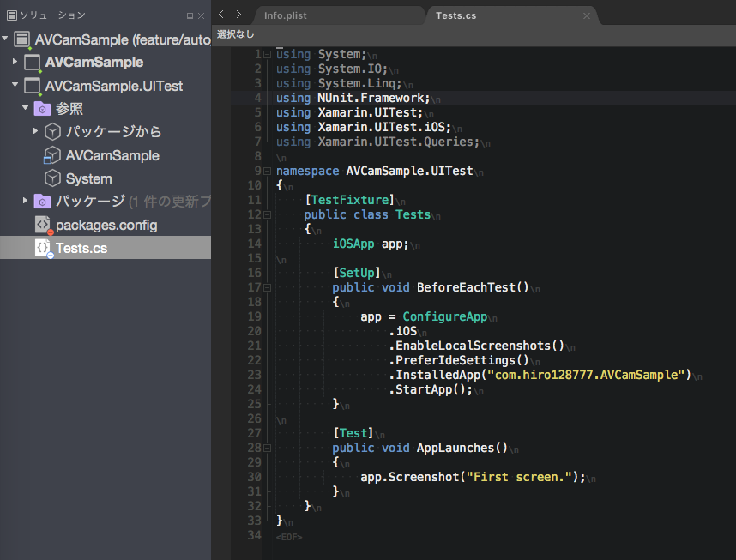Click BeforeEachTest method name

(x=466, y=287)
